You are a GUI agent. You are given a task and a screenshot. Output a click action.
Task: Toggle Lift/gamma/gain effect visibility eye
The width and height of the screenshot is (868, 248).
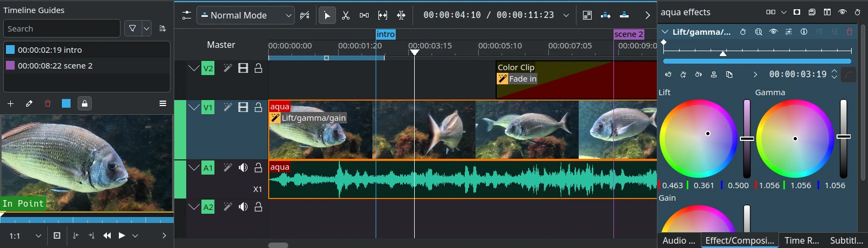774,32
